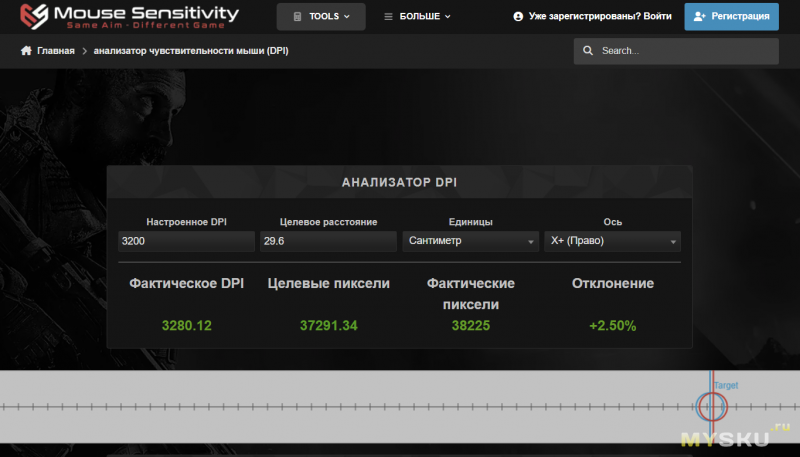The width and height of the screenshot is (800, 457).
Task: Click the user account icon by login
Action: [518, 17]
